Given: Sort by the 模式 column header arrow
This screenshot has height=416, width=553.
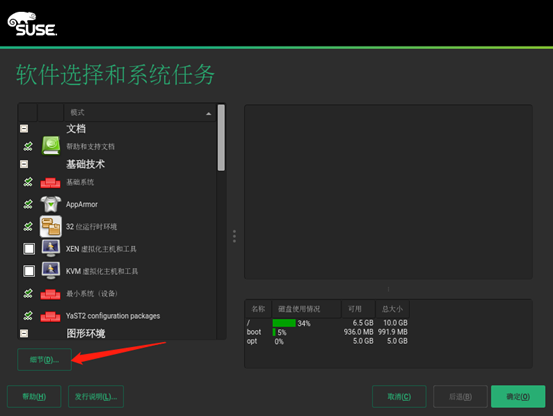Looking at the screenshot, I should point(208,114).
